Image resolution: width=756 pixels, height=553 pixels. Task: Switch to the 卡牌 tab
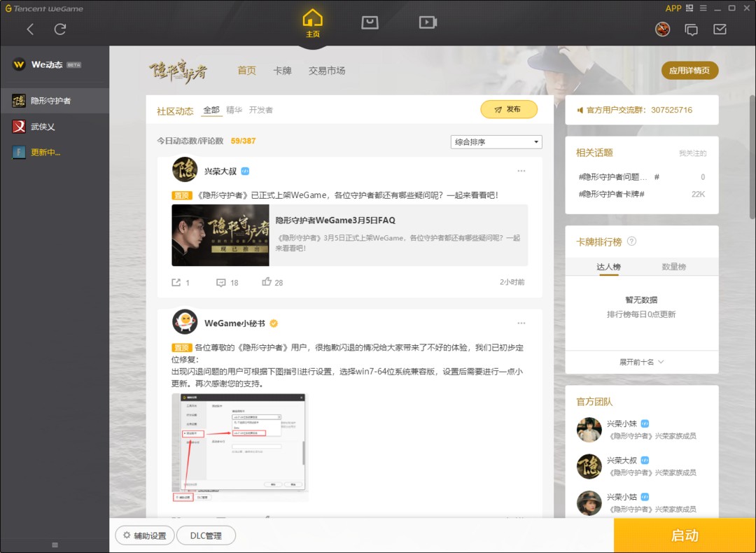click(282, 71)
